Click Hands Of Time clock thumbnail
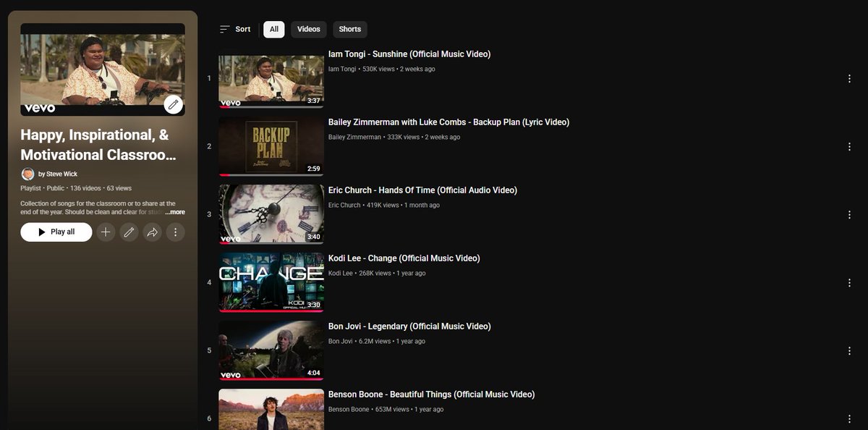Screen dimensions: 868x430 pyautogui.click(x=271, y=214)
